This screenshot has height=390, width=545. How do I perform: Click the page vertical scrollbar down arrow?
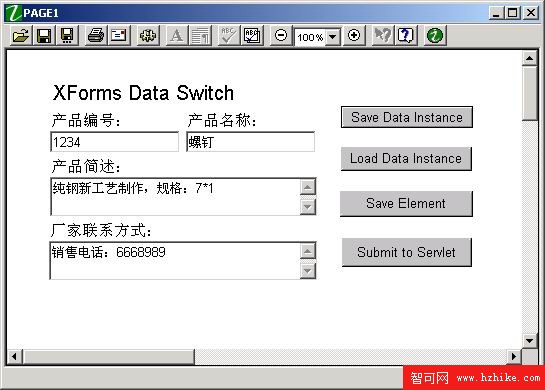coord(530,341)
